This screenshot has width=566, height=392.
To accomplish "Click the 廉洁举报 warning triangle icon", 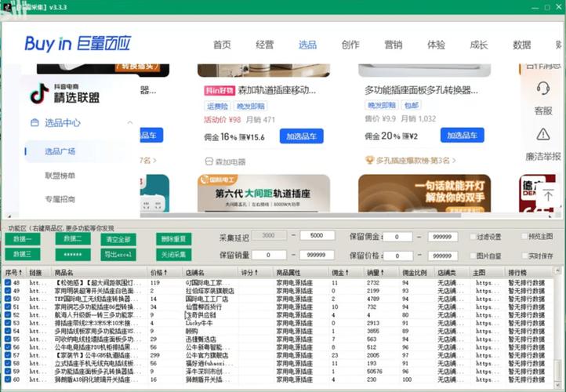I will [x=543, y=134].
